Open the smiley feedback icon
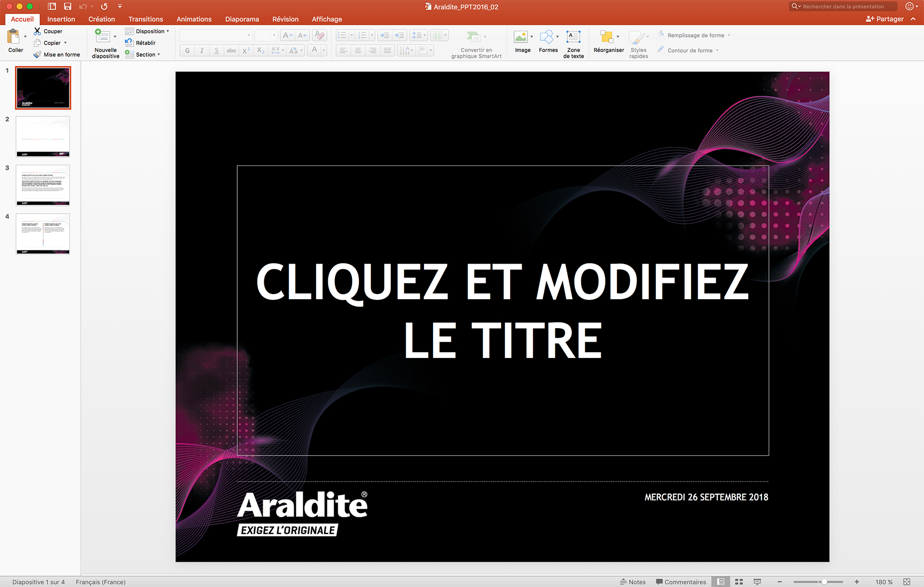This screenshot has width=924, height=587. point(909,6)
